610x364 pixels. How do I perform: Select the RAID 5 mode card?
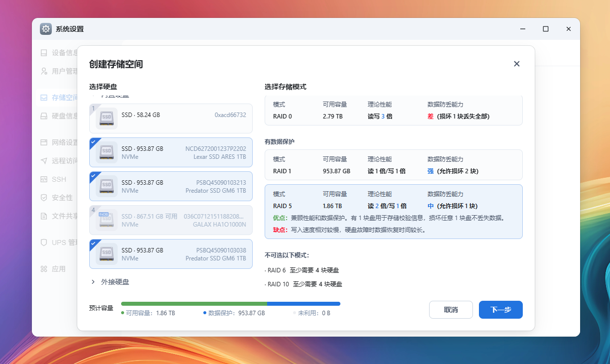click(393, 211)
